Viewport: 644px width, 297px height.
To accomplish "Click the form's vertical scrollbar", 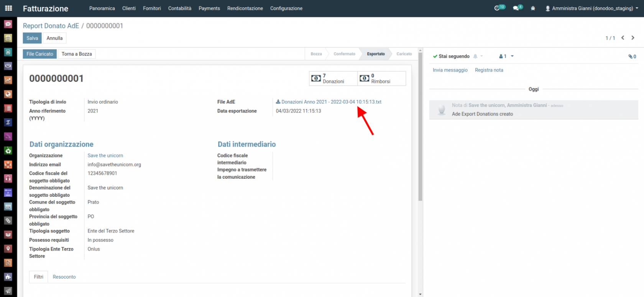I will coord(420,126).
